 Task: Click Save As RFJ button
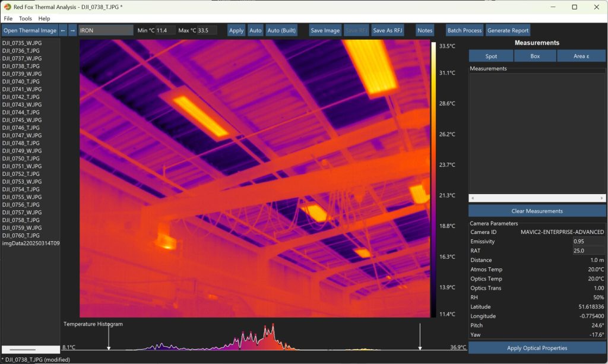[387, 30]
